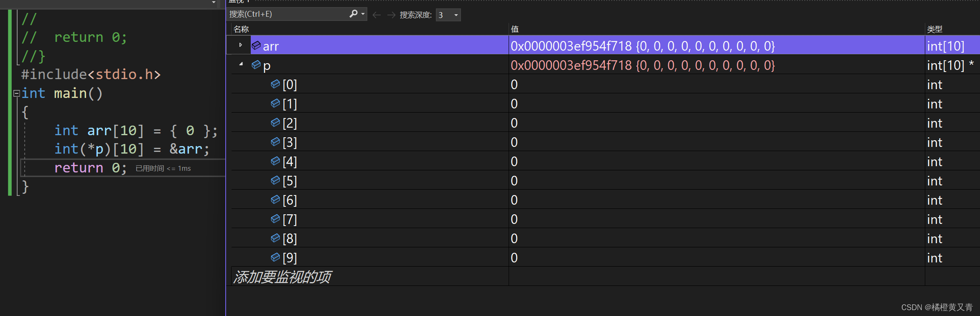
Task: Expand the arr watch entry
Action: tap(241, 45)
